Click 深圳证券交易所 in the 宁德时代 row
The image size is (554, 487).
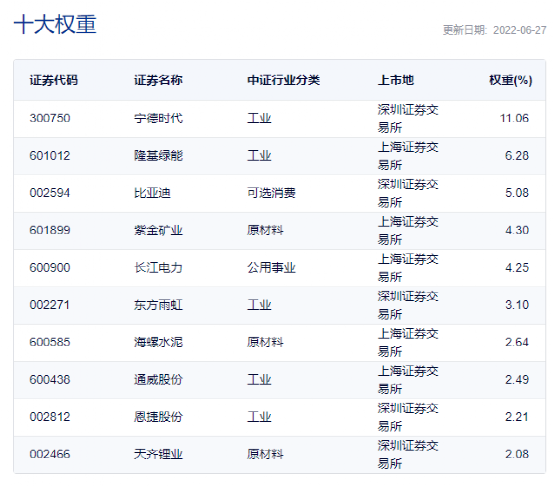pos(408,118)
